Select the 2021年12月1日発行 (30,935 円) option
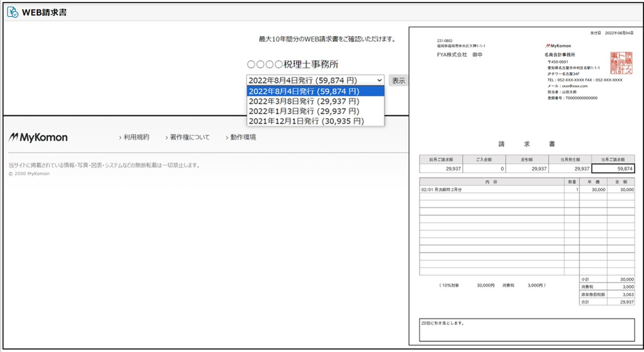 pyautogui.click(x=308, y=122)
